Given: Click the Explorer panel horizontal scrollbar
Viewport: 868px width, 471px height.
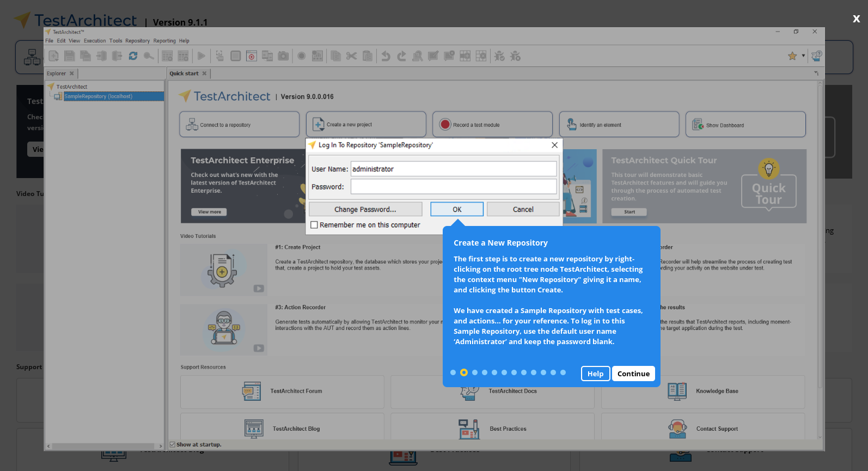Looking at the screenshot, I should pos(105,446).
